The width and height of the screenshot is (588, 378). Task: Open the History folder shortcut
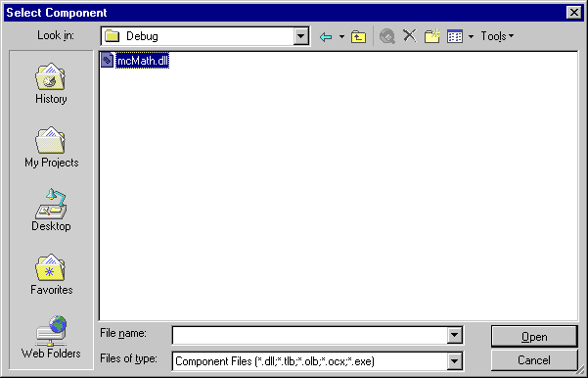(x=51, y=83)
